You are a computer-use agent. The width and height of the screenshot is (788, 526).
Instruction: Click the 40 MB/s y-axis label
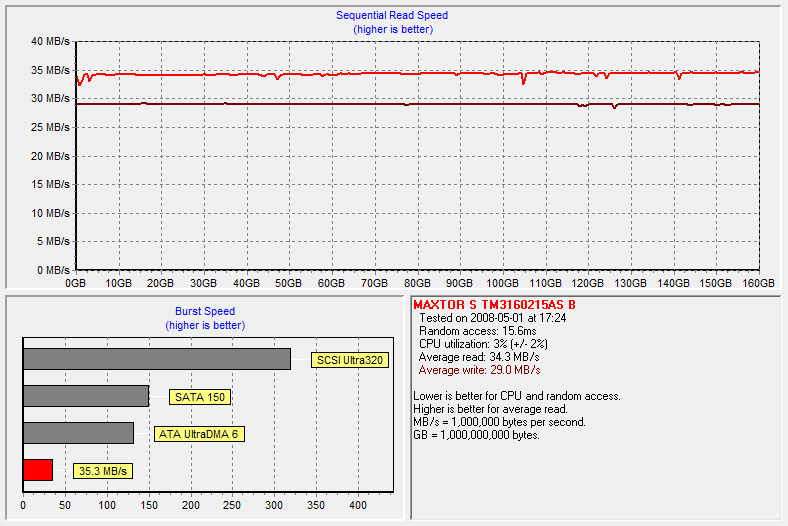pos(50,42)
